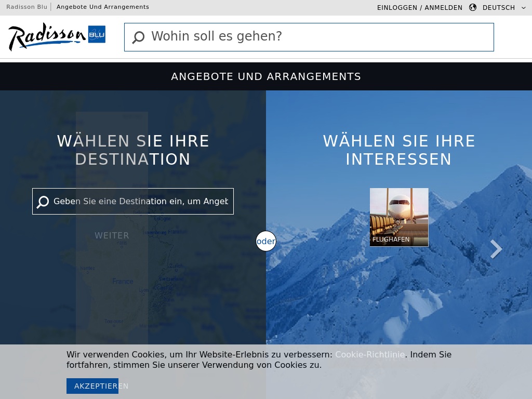Viewport: 532px width, 399px height.
Task: Go to EINLOGGEN / ANMELDEN
Action: tap(419, 7)
